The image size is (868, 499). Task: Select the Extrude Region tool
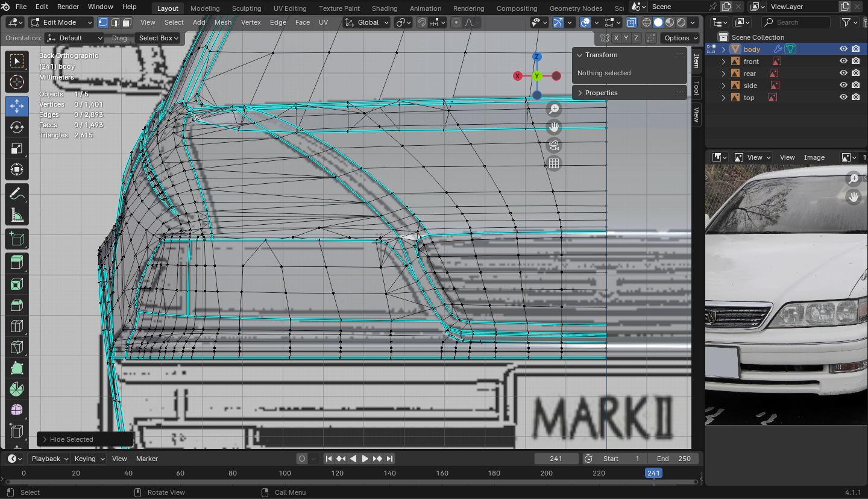click(x=17, y=263)
